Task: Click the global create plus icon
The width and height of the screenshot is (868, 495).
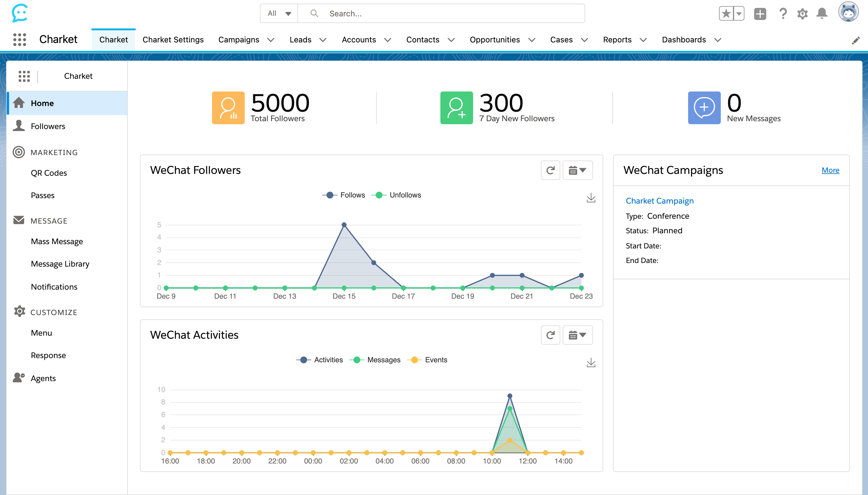Action: [x=760, y=14]
